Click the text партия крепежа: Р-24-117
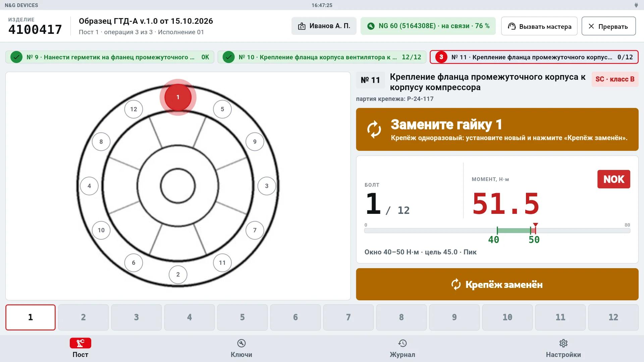Viewport: 644px width, 362px height. pyautogui.click(x=395, y=99)
